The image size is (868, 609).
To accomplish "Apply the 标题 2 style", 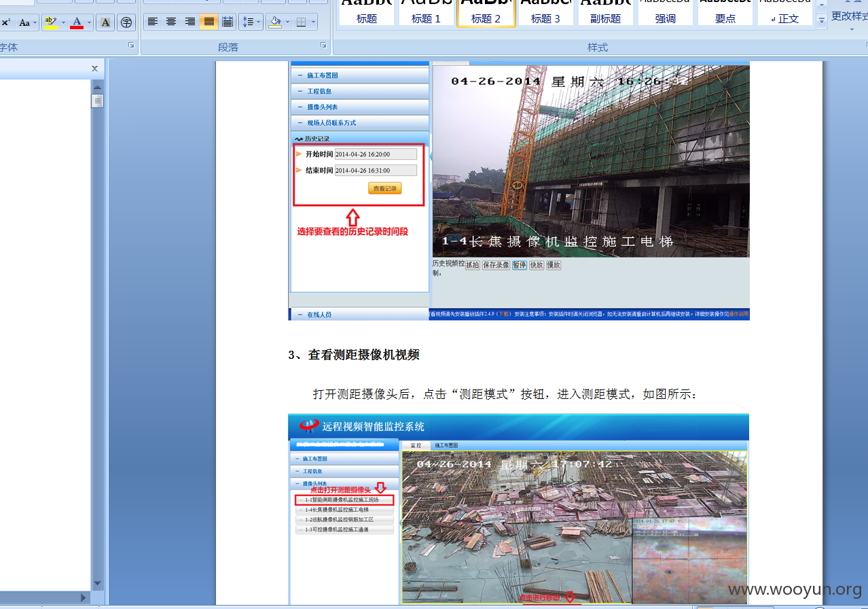I will click(x=486, y=12).
